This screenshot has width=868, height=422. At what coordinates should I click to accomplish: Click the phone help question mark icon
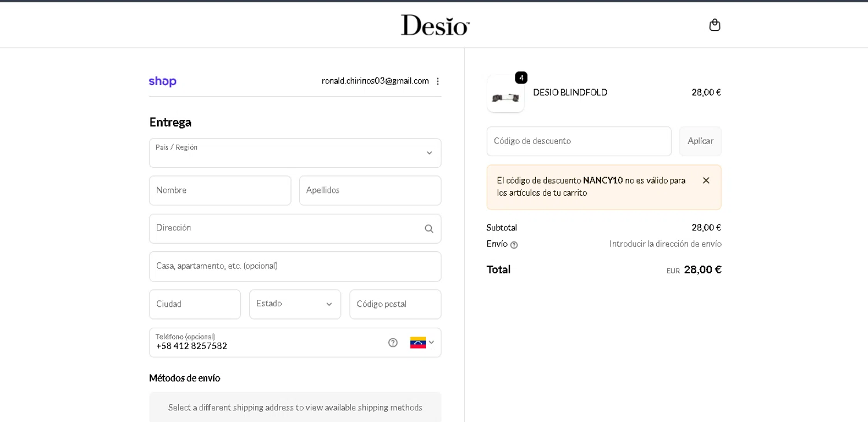point(393,343)
